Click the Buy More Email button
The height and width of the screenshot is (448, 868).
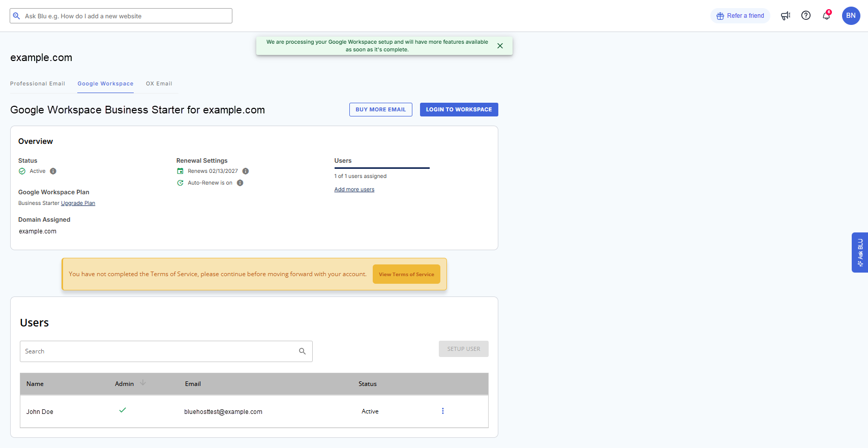pos(381,109)
